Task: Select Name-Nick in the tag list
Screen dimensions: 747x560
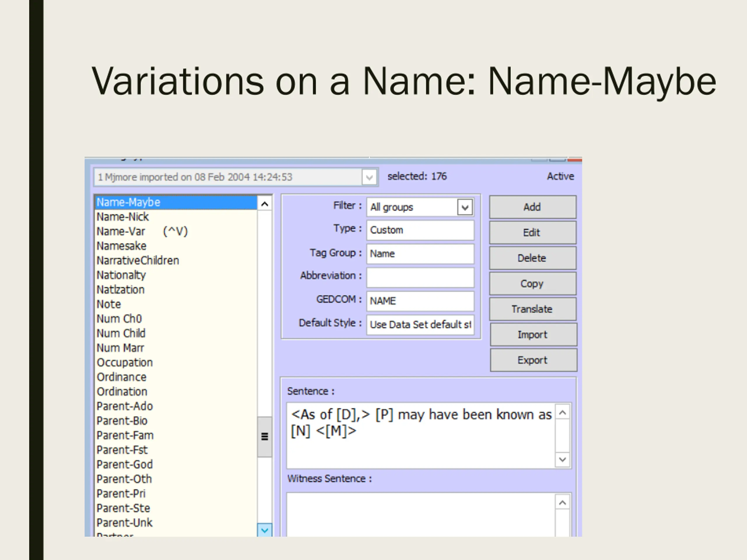Action: (x=123, y=217)
